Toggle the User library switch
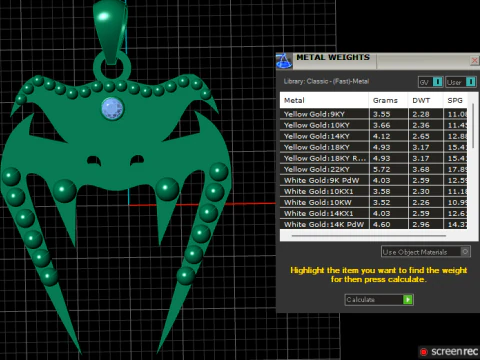The height and width of the screenshot is (360, 480). click(x=461, y=82)
